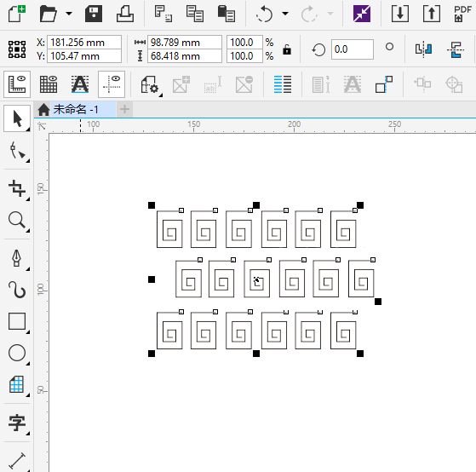Add a new document tab with plus
The image size is (476, 472).
tap(125, 109)
